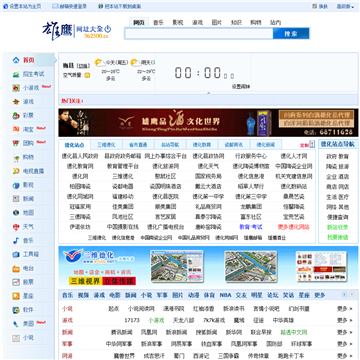Open the 17173 game link

[x=132, y=320]
